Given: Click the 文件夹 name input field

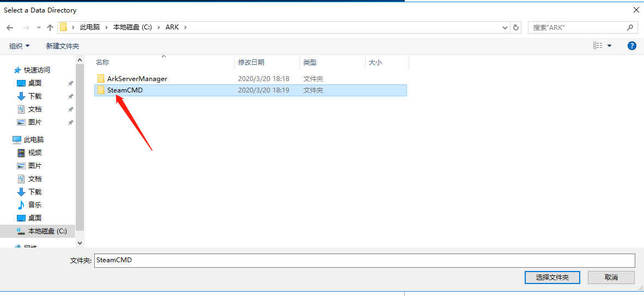Looking at the screenshot, I should tap(364, 260).
